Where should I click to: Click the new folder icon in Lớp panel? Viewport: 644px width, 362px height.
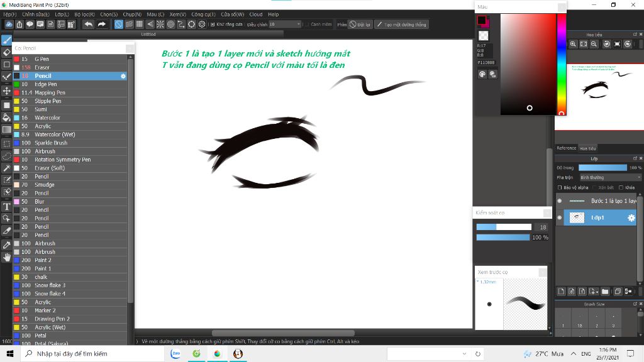pyautogui.click(x=605, y=292)
